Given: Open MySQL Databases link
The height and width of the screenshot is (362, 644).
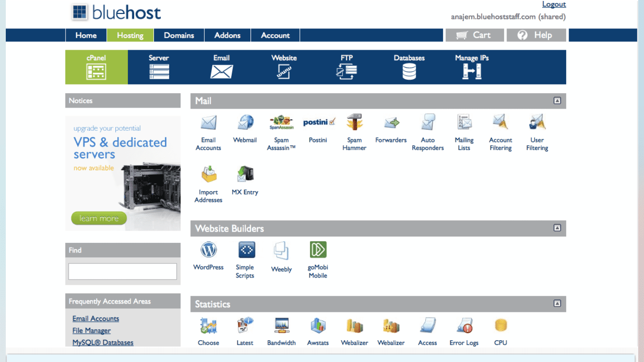Looking at the screenshot, I should [103, 342].
